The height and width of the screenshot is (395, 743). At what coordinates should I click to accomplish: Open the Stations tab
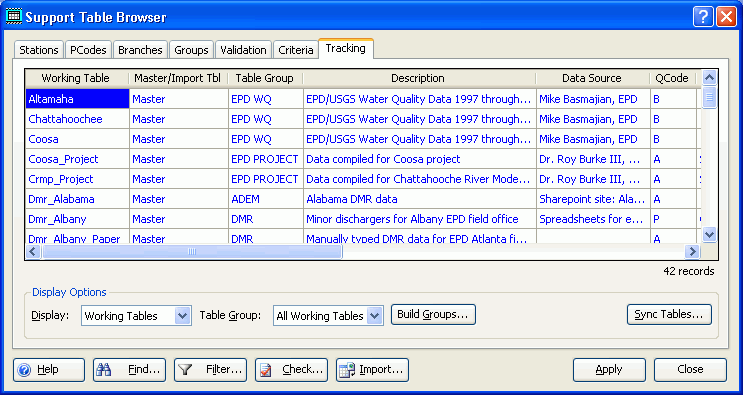pyautogui.click(x=39, y=50)
